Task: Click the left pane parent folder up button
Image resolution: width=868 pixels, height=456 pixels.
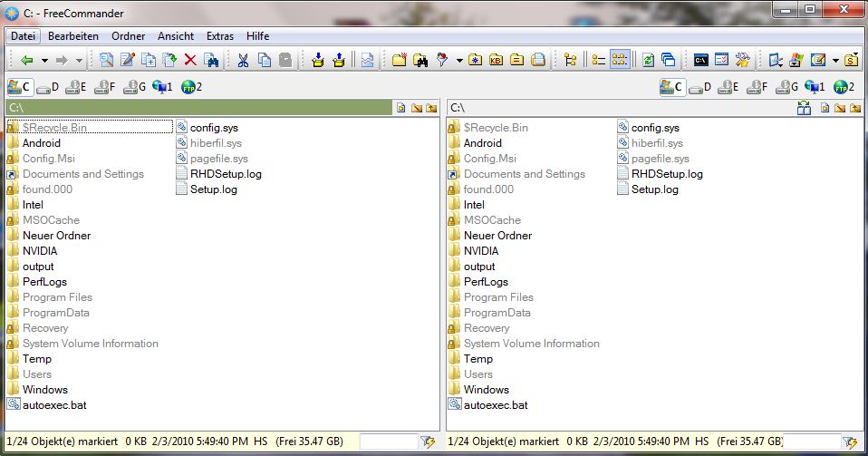Action: (x=432, y=108)
